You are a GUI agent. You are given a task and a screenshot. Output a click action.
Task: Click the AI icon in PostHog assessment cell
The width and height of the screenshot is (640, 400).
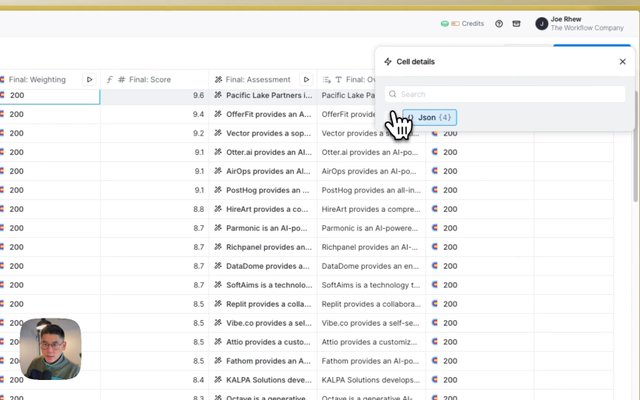coord(217,190)
